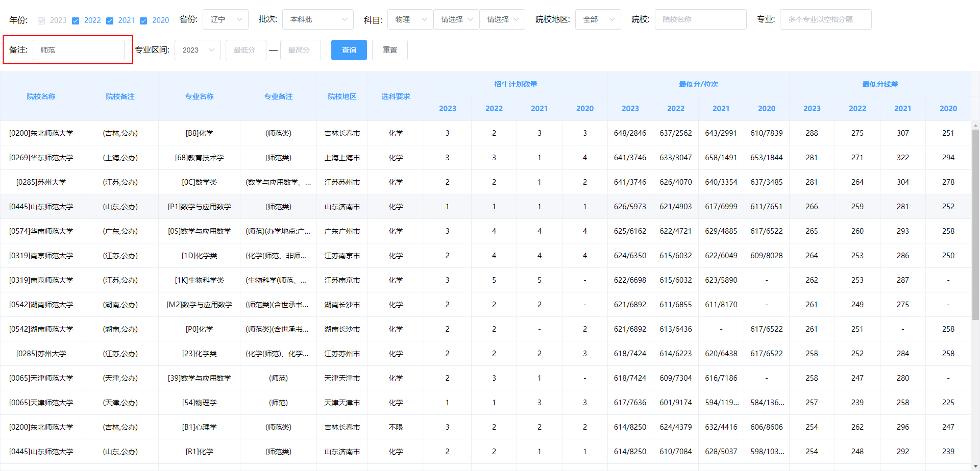Open the 科目 dropdown showing 物理
Screen dimensions: 980x471
pyautogui.click(x=409, y=19)
